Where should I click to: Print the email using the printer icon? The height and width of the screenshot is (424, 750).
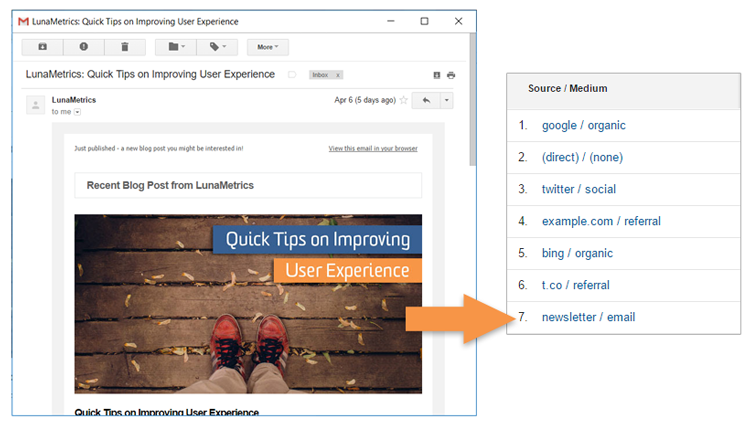click(451, 75)
